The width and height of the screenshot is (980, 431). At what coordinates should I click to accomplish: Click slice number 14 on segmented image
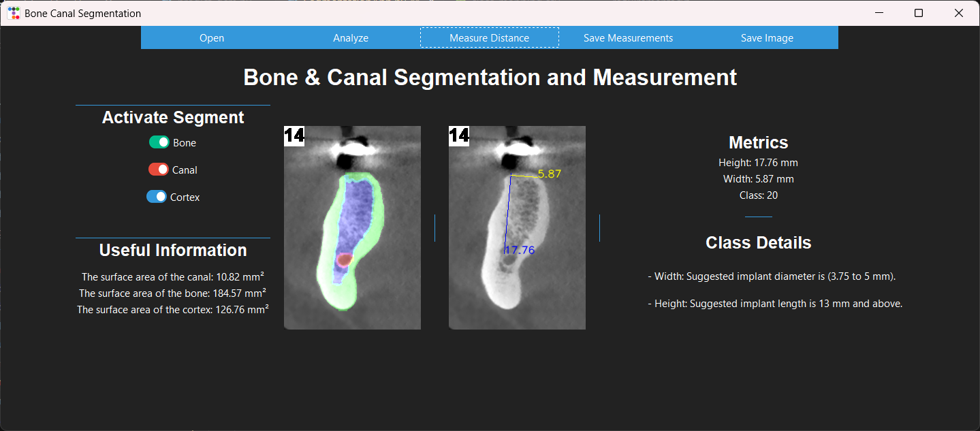(294, 136)
